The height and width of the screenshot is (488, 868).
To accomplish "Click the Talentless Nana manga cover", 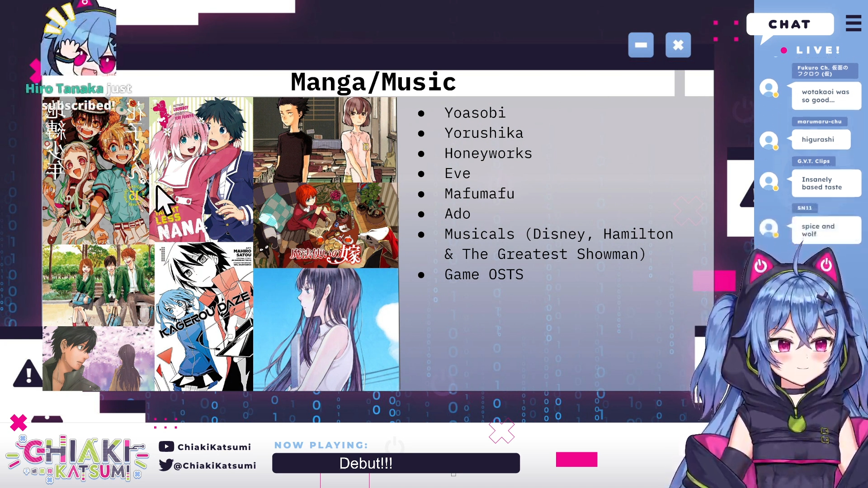I will pyautogui.click(x=201, y=169).
